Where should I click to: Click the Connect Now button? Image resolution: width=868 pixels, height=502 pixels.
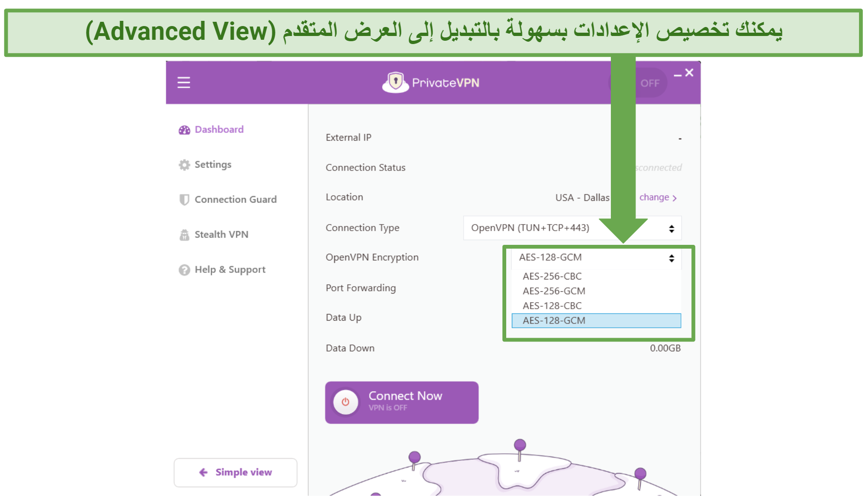[x=402, y=402]
